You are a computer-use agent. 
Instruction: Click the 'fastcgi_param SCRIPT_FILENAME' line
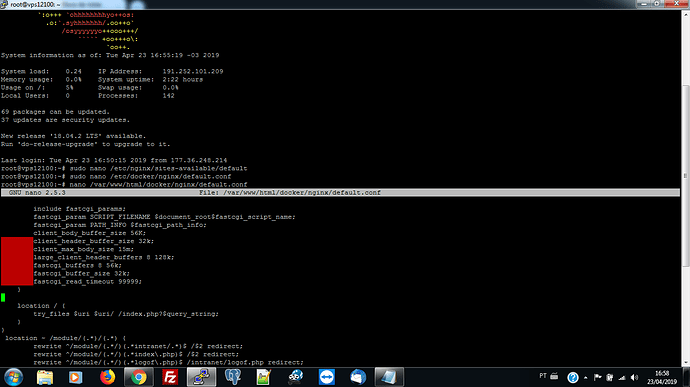(x=164, y=217)
